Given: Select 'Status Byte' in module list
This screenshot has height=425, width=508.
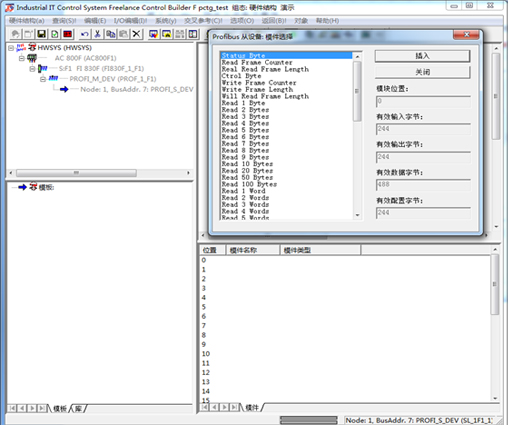Looking at the screenshot, I should click(x=286, y=55).
